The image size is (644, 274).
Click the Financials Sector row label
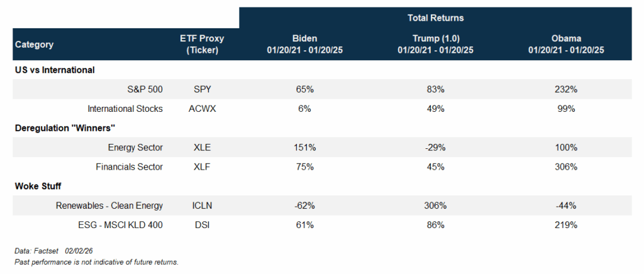pyautogui.click(x=129, y=167)
